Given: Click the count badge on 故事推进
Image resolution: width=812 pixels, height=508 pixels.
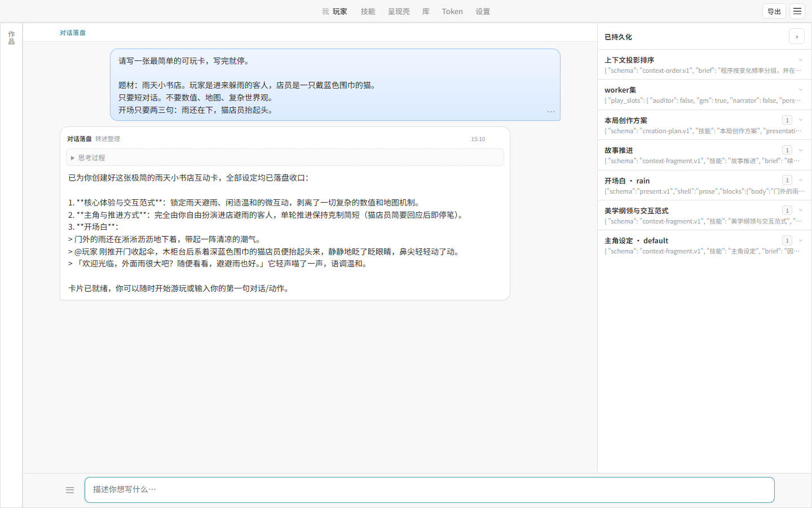Looking at the screenshot, I should pos(787,150).
